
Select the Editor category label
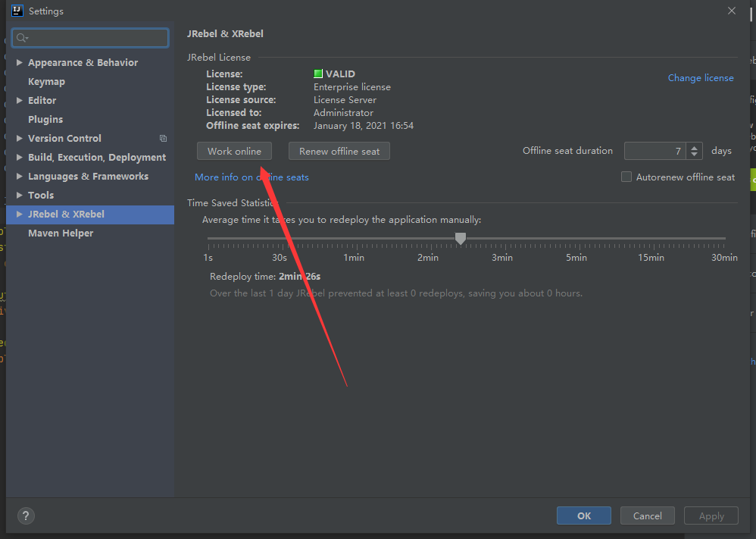pos(42,100)
